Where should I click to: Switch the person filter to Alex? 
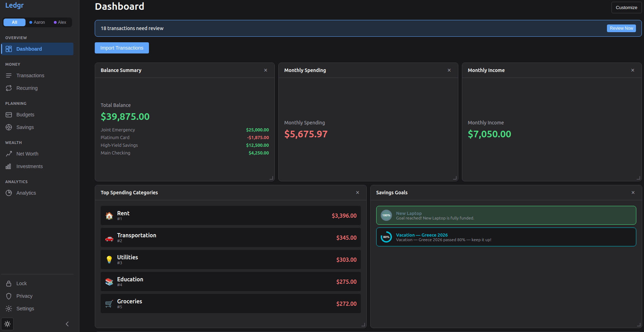pos(60,22)
